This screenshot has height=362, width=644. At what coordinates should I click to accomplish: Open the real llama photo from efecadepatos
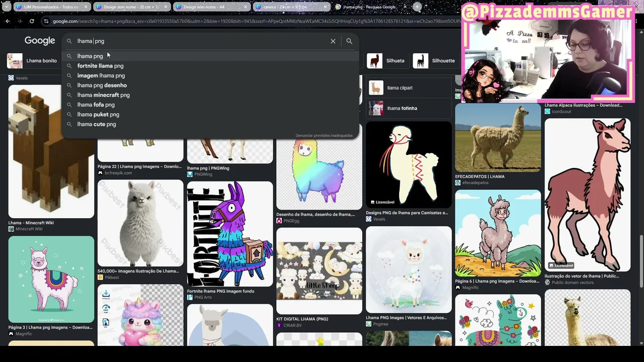498,138
